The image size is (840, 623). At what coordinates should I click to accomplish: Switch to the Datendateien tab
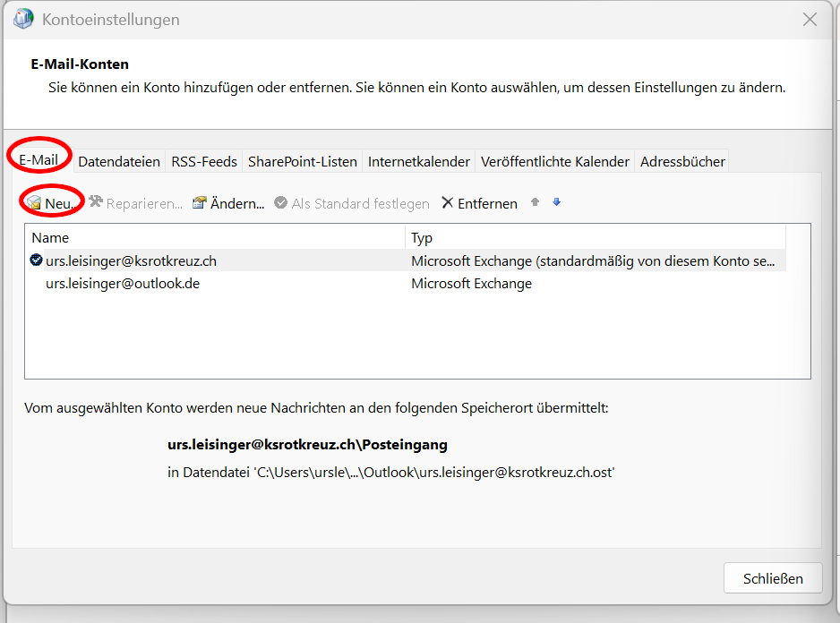click(x=119, y=161)
